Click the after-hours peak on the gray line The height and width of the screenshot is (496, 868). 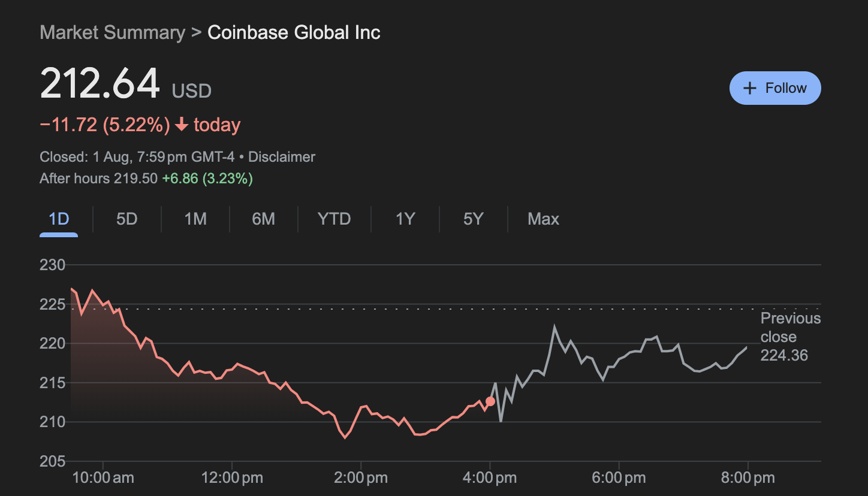[x=554, y=327]
